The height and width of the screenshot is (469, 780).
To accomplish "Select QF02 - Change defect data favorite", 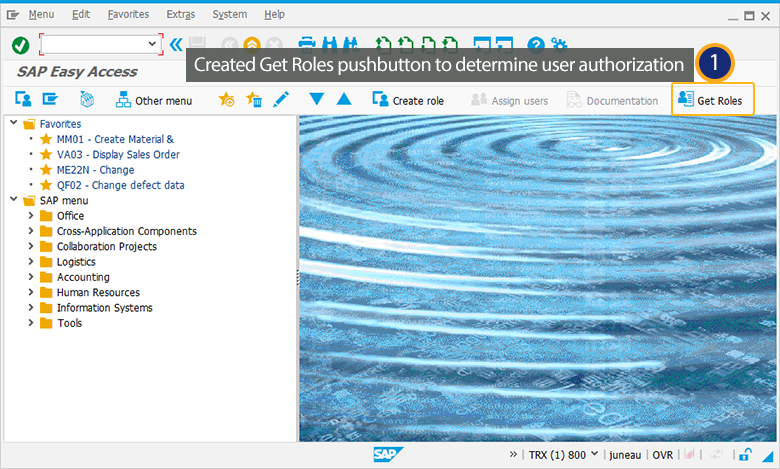I will coord(120,185).
